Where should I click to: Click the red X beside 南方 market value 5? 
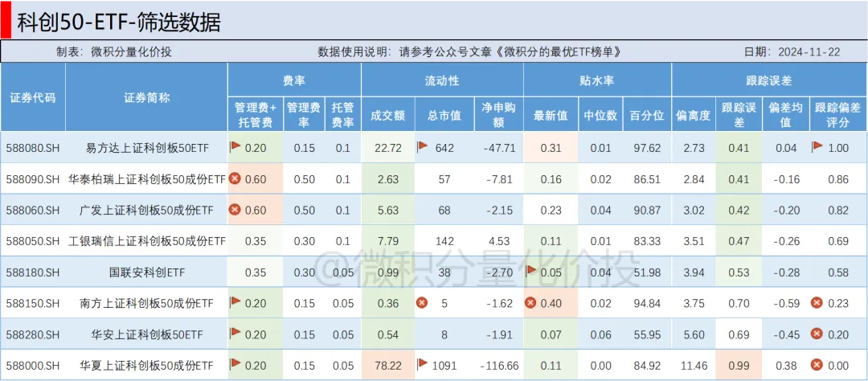coord(421,303)
